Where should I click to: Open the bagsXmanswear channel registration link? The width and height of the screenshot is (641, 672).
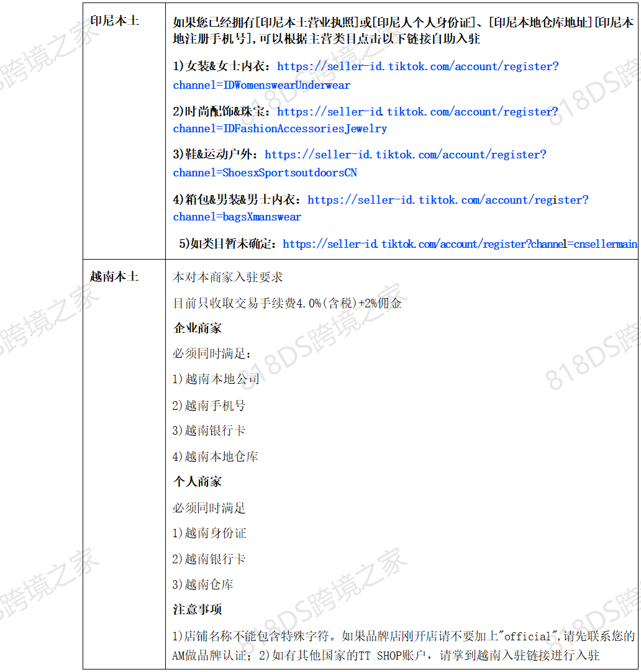pyautogui.click(x=448, y=200)
